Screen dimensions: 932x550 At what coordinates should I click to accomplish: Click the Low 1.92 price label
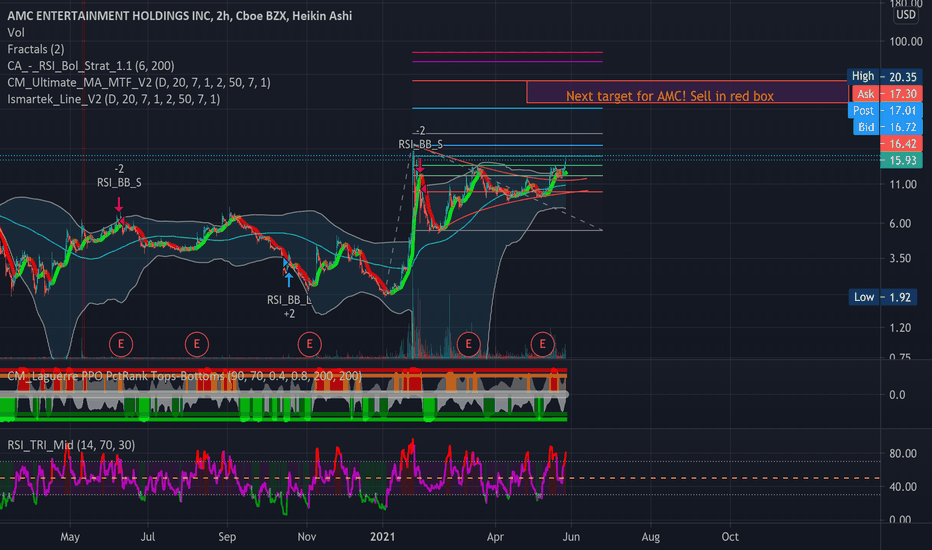point(884,297)
